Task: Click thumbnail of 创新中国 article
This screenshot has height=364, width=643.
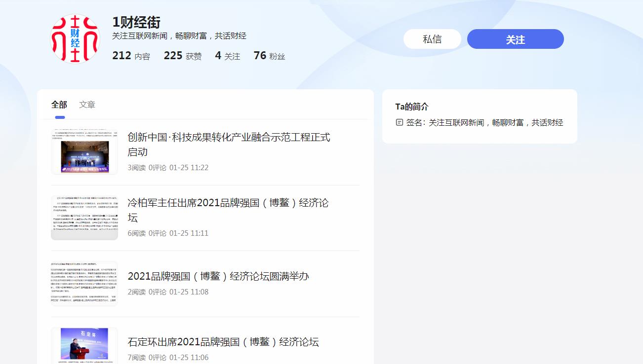Action: click(x=84, y=152)
